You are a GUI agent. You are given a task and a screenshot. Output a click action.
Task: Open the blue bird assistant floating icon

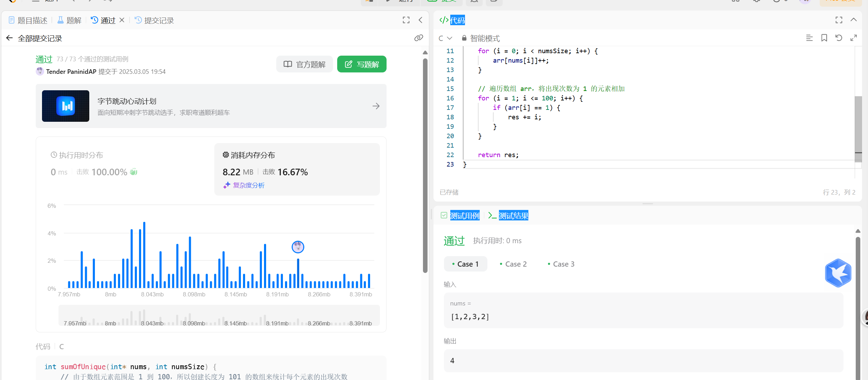click(838, 273)
